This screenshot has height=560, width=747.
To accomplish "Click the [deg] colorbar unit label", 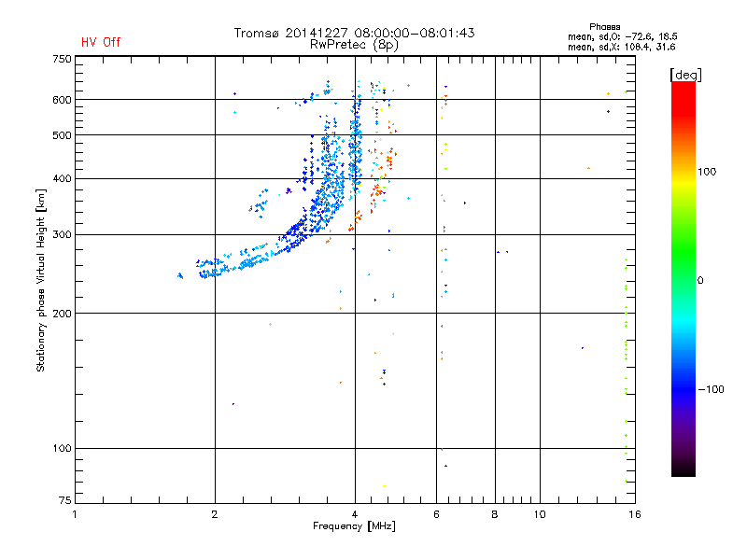I will point(685,75).
